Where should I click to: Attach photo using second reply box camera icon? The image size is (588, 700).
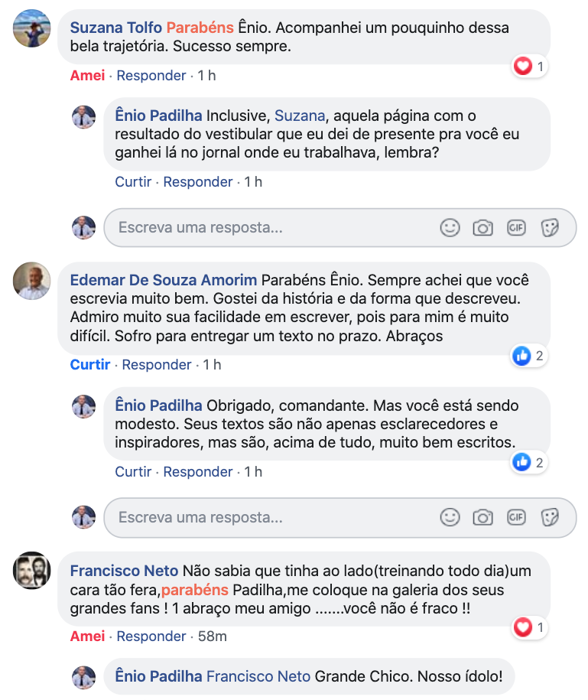pyautogui.click(x=482, y=517)
